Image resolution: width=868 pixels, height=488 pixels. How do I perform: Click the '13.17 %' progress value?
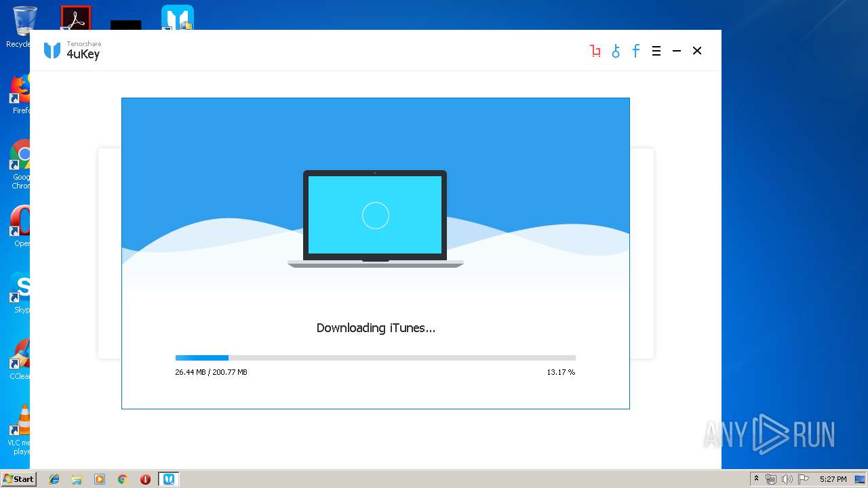tap(561, 372)
